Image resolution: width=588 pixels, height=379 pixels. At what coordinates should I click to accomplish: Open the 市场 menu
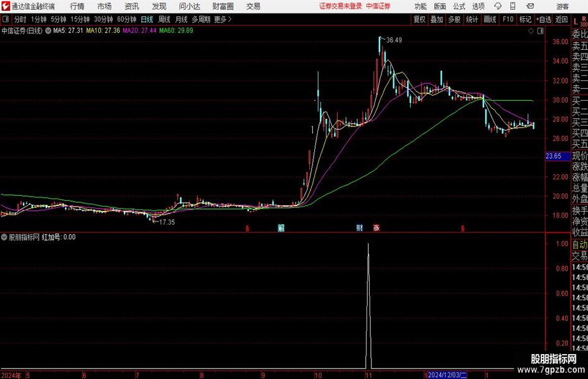pyautogui.click(x=105, y=6)
